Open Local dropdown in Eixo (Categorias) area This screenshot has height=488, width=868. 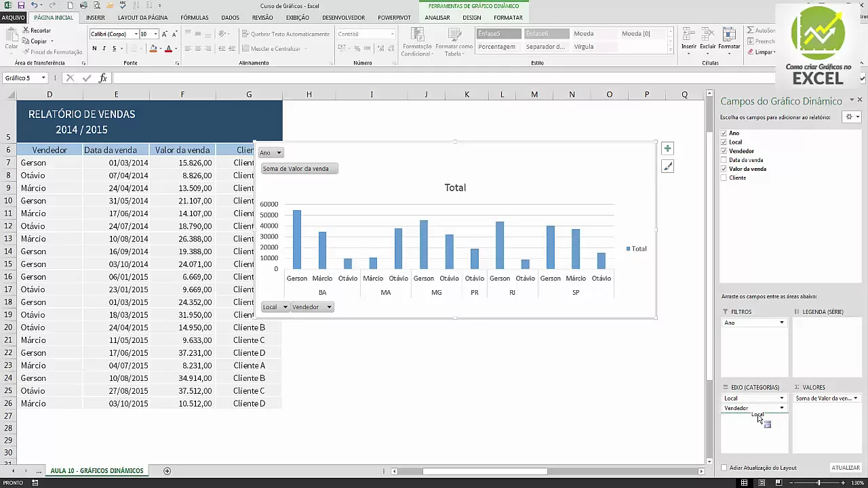coord(782,399)
